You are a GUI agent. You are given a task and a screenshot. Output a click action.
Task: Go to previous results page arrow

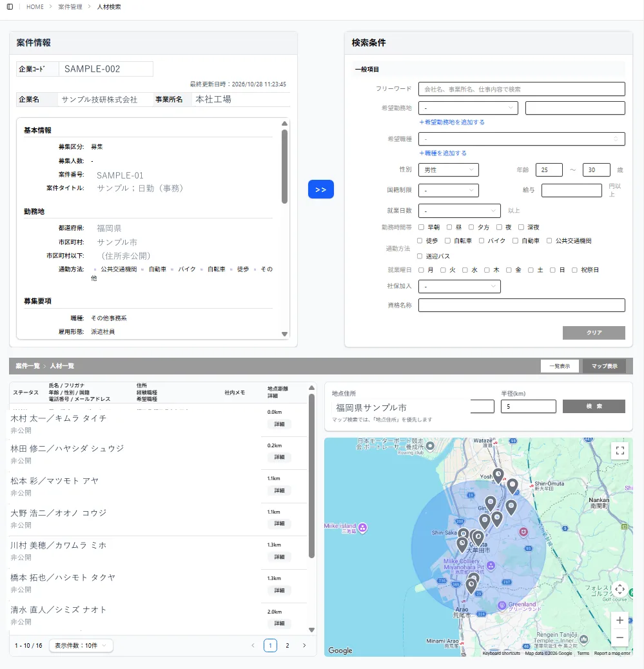coord(253,646)
